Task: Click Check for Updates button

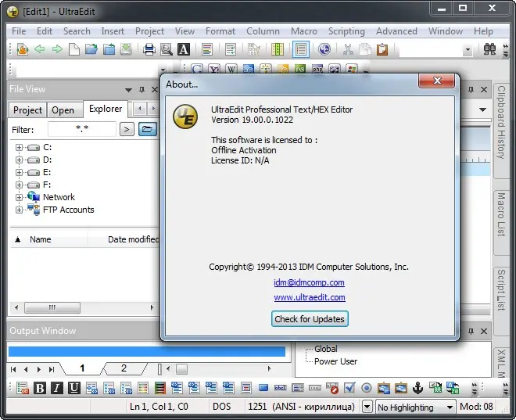Action: click(x=310, y=319)
